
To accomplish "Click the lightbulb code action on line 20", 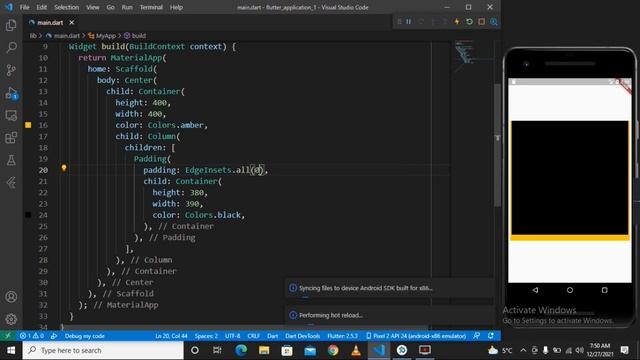I will click(x=64, y=168).
